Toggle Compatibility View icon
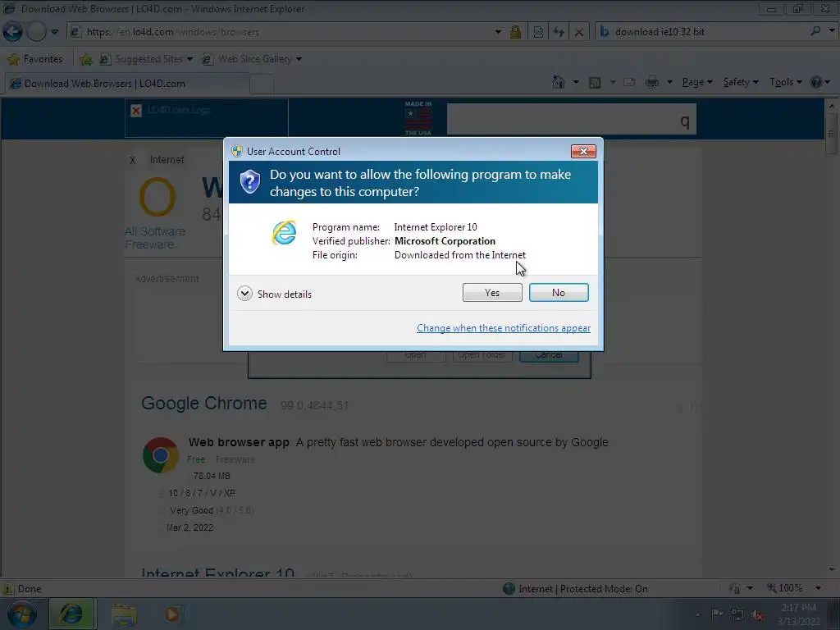This screenshot has width=840, height=630. [x=538, y=32]
